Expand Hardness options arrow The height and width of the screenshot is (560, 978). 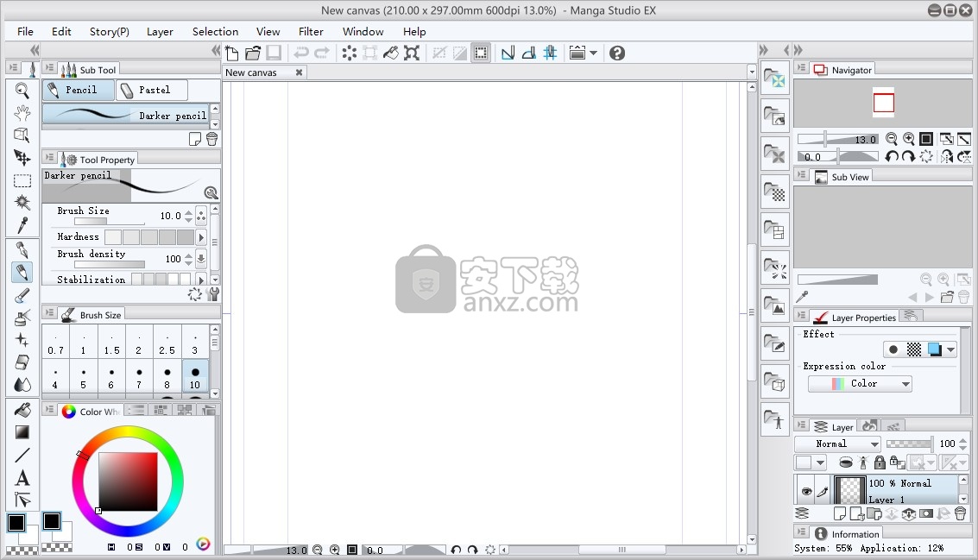click(201, 237)
